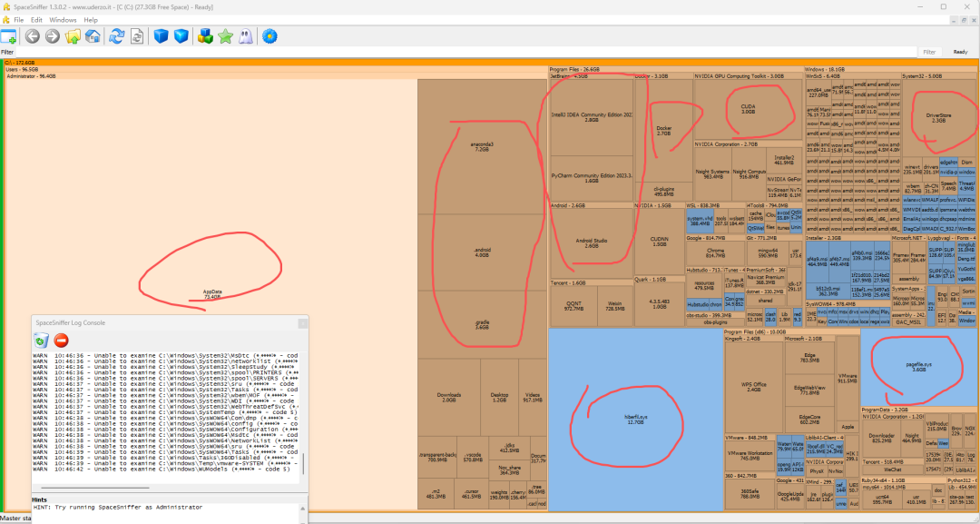Click the Home house icon
Image resolution: width=980 pixels, height=524 pixels.
93,36
